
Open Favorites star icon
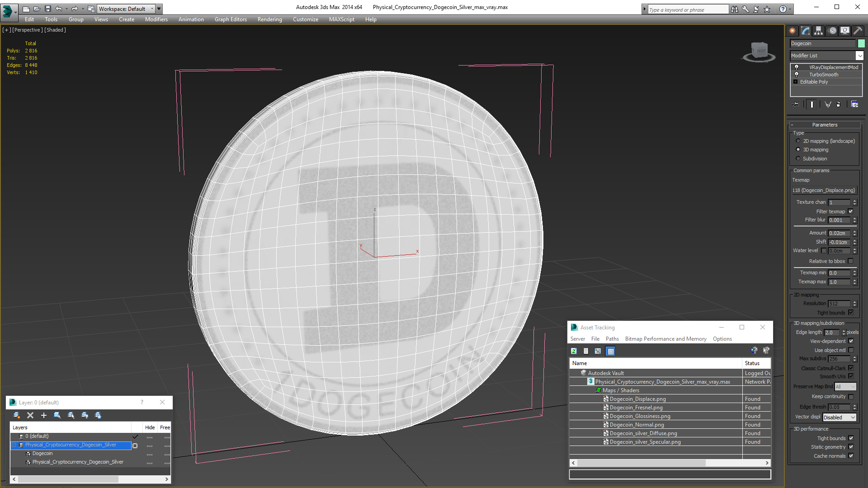point(767,9)
